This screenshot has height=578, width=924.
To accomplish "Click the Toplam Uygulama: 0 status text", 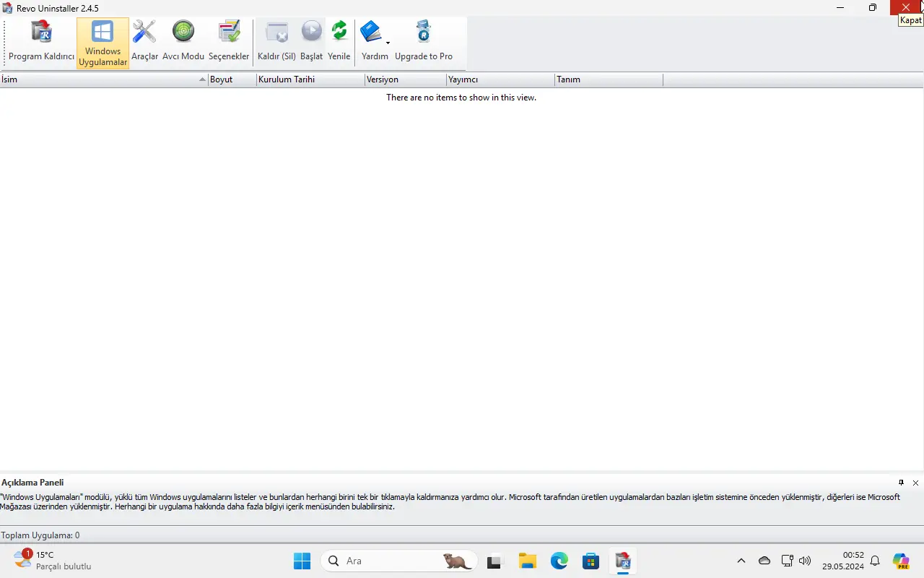I will point(40,535).
